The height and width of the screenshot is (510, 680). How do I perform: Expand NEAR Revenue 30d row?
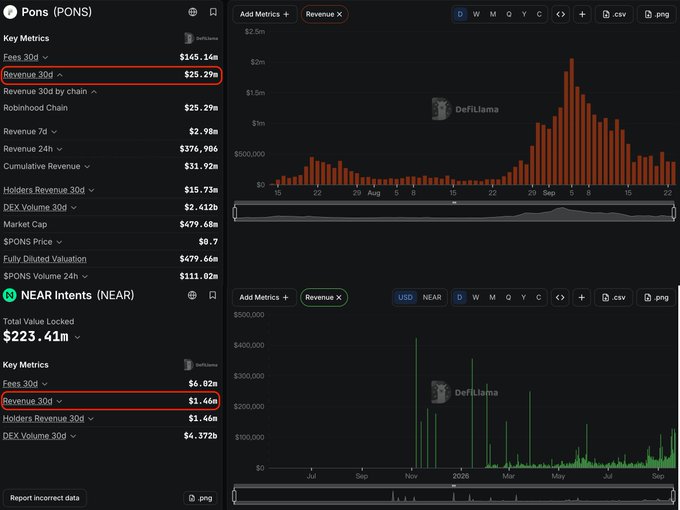pos(59,401)
